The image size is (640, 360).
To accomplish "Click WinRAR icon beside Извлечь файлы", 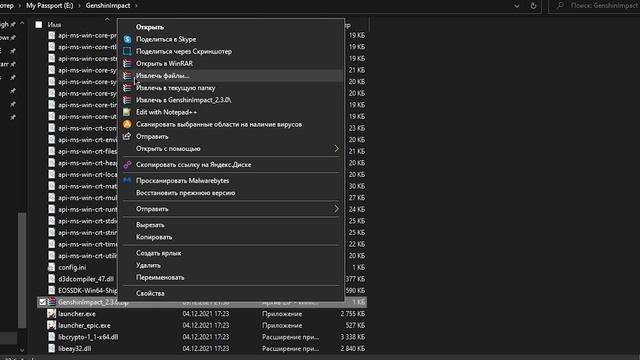I will click(x=127, y=76).
